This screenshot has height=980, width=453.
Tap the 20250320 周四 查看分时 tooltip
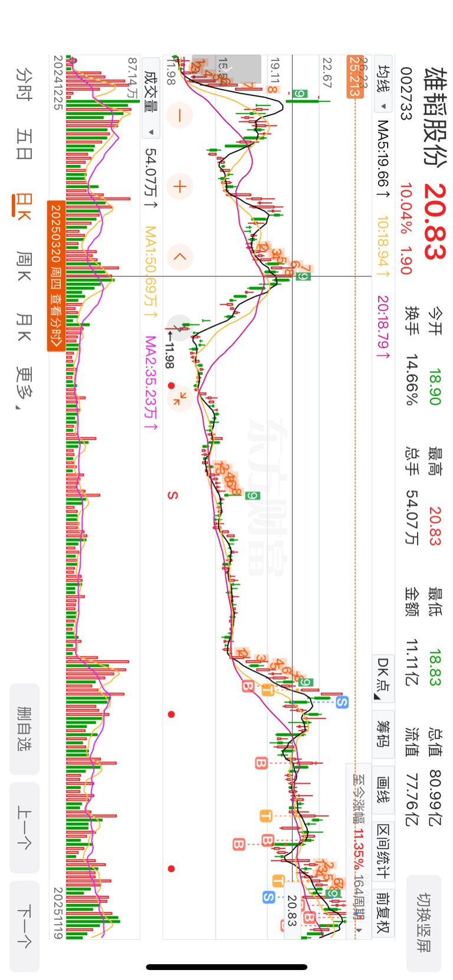(56, 275)
